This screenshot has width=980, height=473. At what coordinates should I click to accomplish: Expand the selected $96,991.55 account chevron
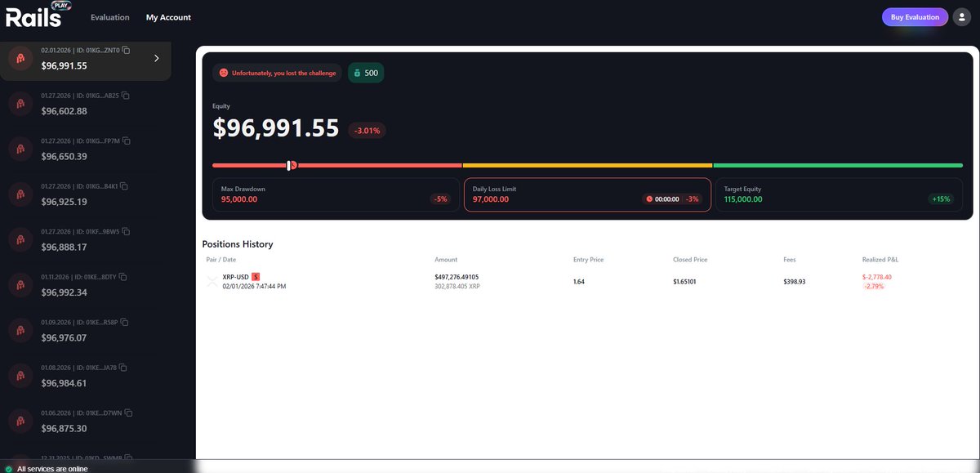coord(156,58)
